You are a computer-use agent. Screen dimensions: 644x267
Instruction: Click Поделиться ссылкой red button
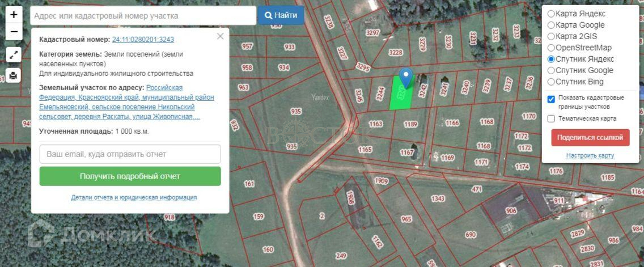pos(590,138)
